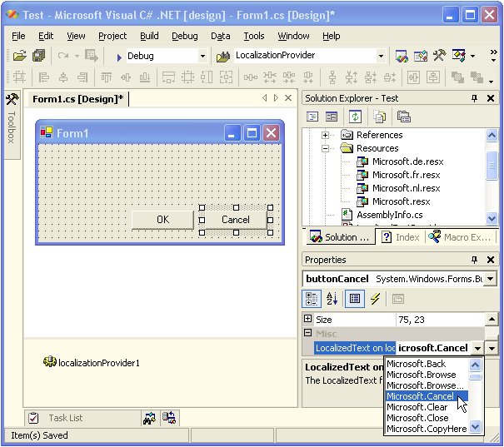Click View Code icon in Solution Explorer
The height and width of the screenshot is (447, 504).
[x=312, y=117]
